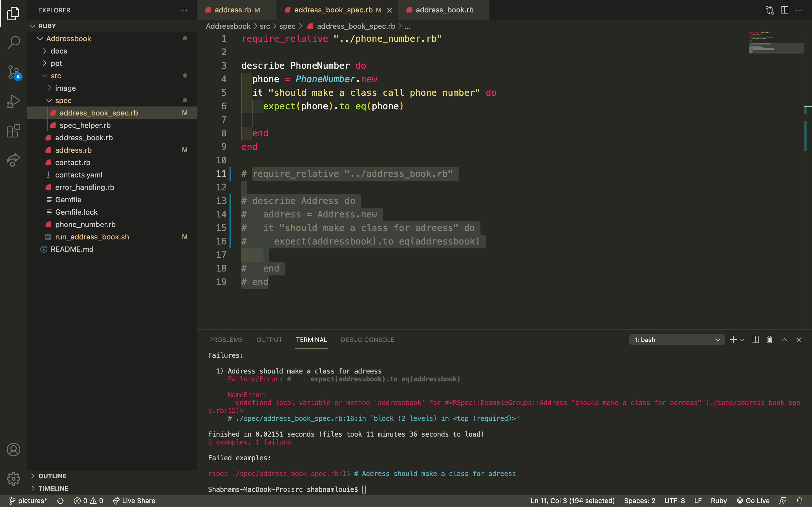Click the Open Changes compare icon

tap(769, 10)
